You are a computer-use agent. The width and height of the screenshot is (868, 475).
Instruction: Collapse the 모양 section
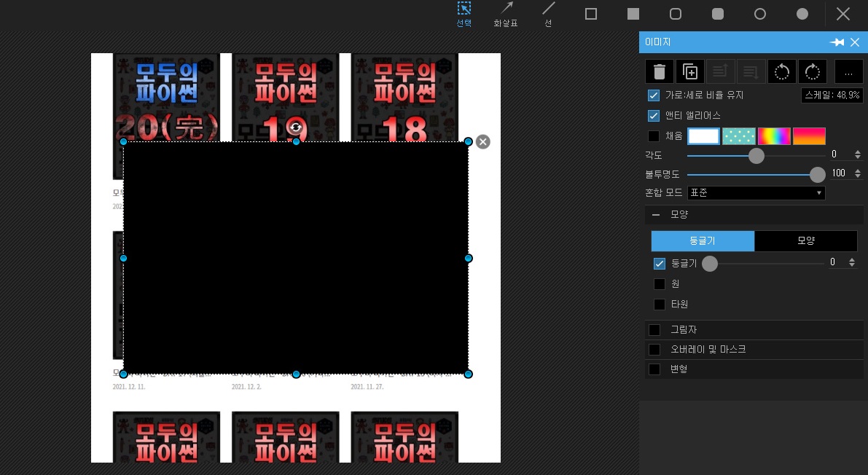(656, 214)
